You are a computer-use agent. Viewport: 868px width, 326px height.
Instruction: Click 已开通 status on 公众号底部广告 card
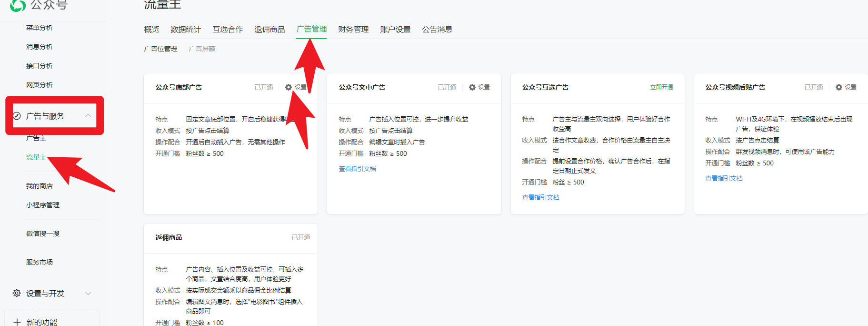(x=264, y=87)
